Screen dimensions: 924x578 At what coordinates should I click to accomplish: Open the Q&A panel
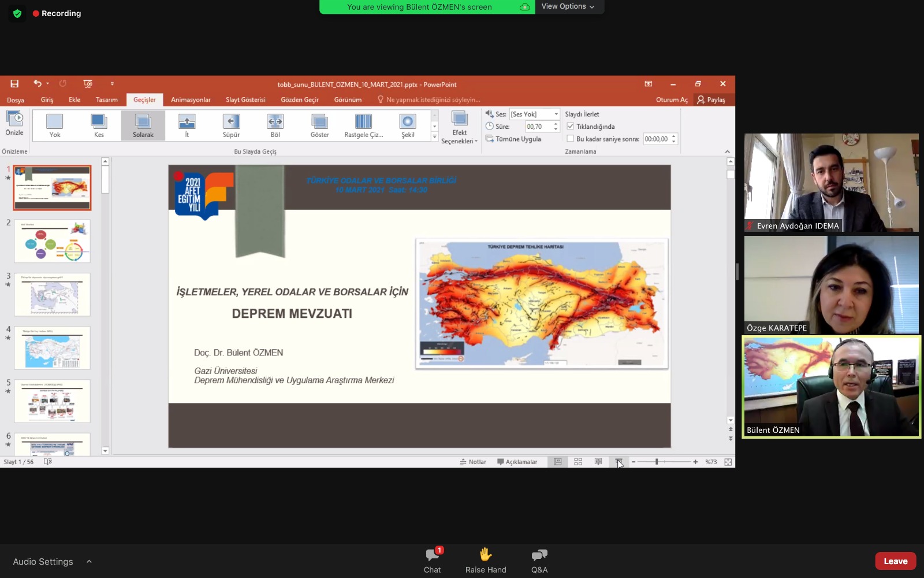click(539, 561)
